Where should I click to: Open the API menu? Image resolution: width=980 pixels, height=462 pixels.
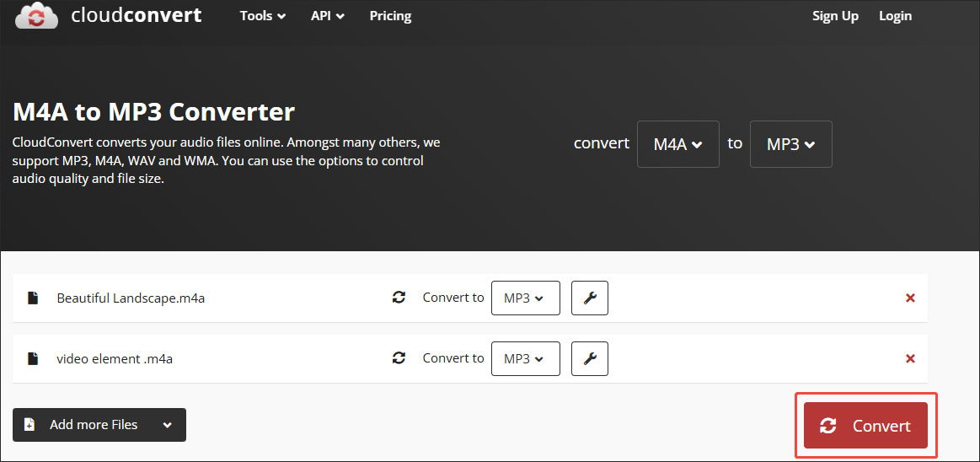click(328, 16)
